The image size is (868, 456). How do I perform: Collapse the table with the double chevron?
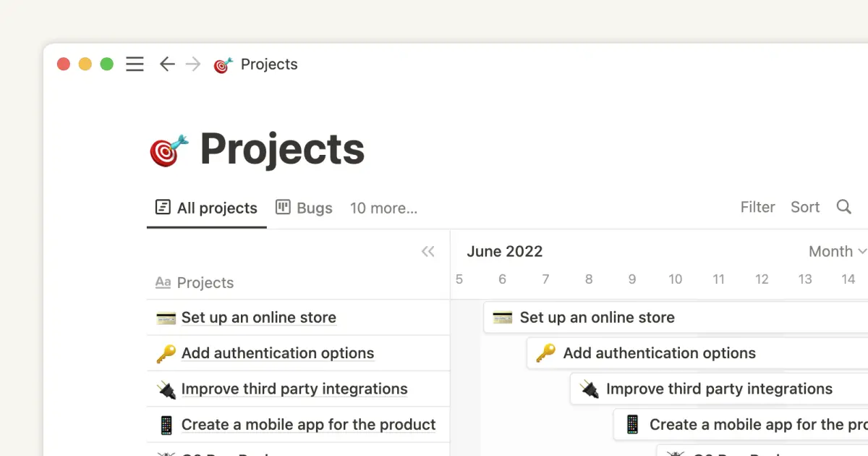pyautogui.click(x=427, y=251)
